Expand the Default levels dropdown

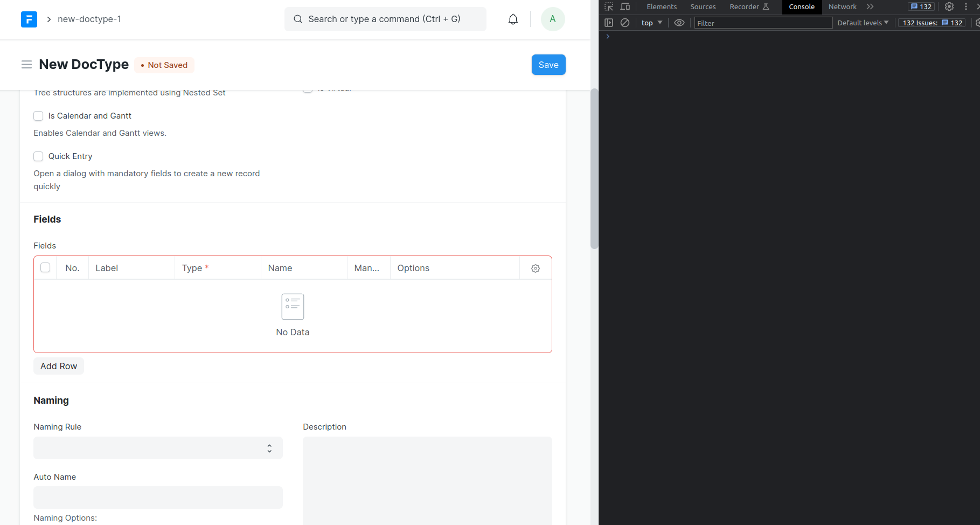coord(863,23)
